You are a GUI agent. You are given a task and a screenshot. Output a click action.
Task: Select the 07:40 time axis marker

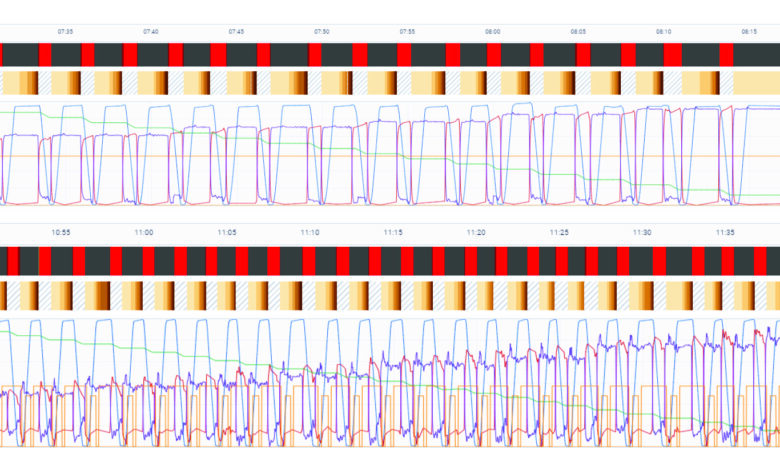[x=150, y=32]
